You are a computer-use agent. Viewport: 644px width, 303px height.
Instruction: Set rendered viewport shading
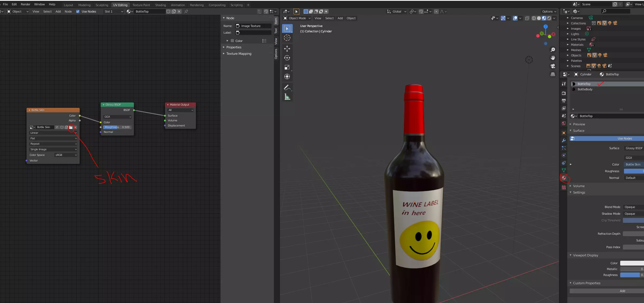click(549, 18)
